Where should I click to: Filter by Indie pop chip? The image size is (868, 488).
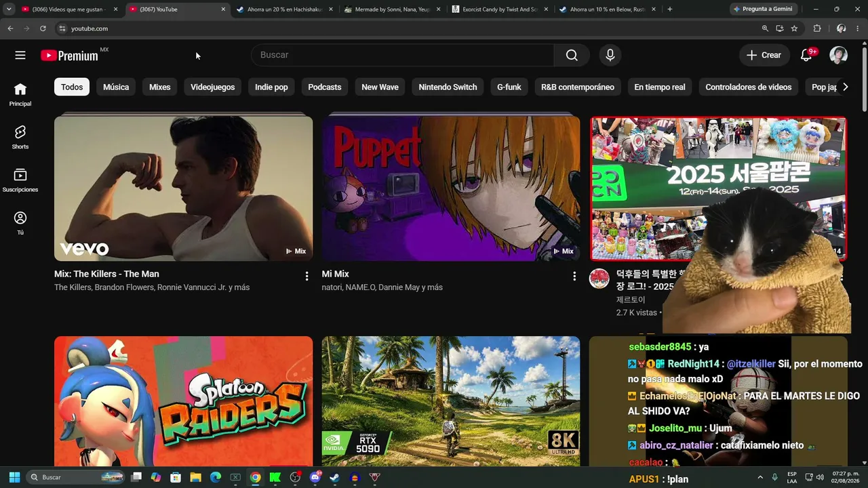[x=271, y=87]
